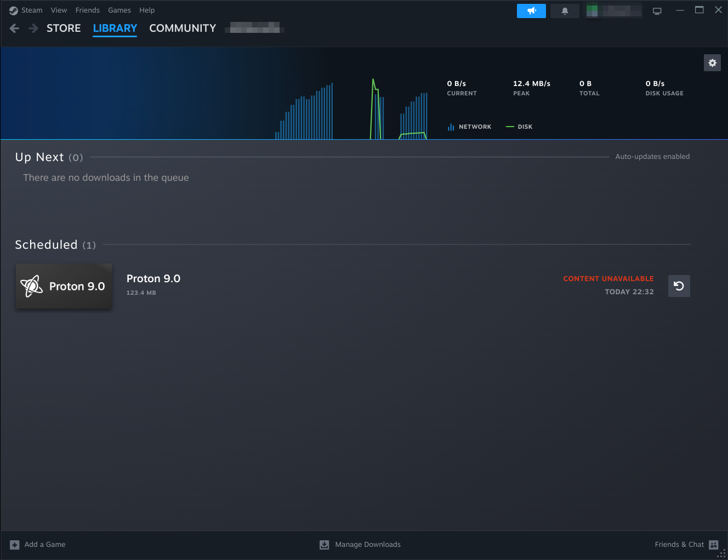
Task: Click the window resize grip in corner
Action: pos(721,553)
